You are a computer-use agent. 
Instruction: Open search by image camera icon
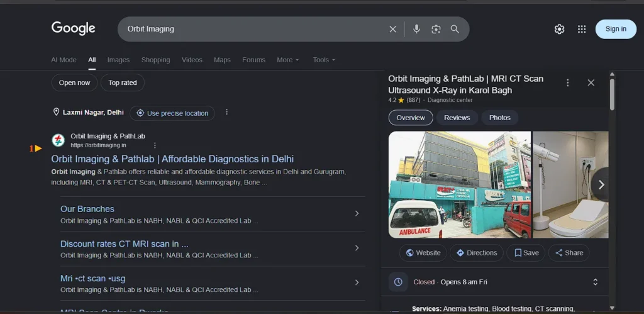click(x=436, y=29)
